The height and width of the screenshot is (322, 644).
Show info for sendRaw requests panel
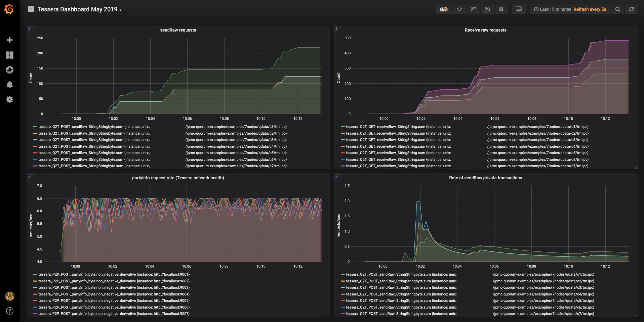point(29,28)
